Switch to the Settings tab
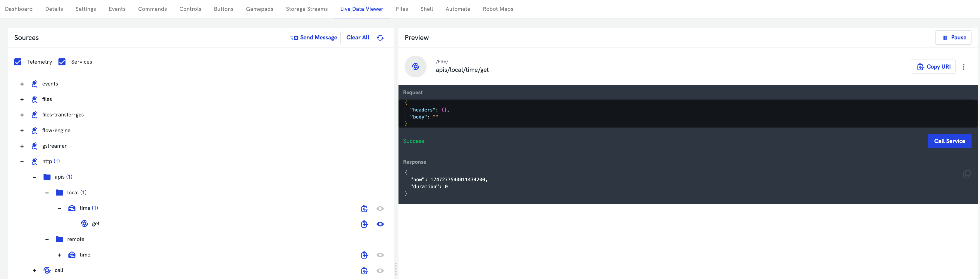This screenshot has width=980, height=279. [x=86, y=9]
